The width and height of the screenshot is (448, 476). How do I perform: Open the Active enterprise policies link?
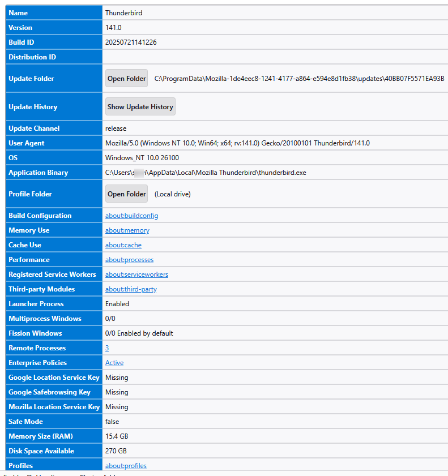coord(114,363)
